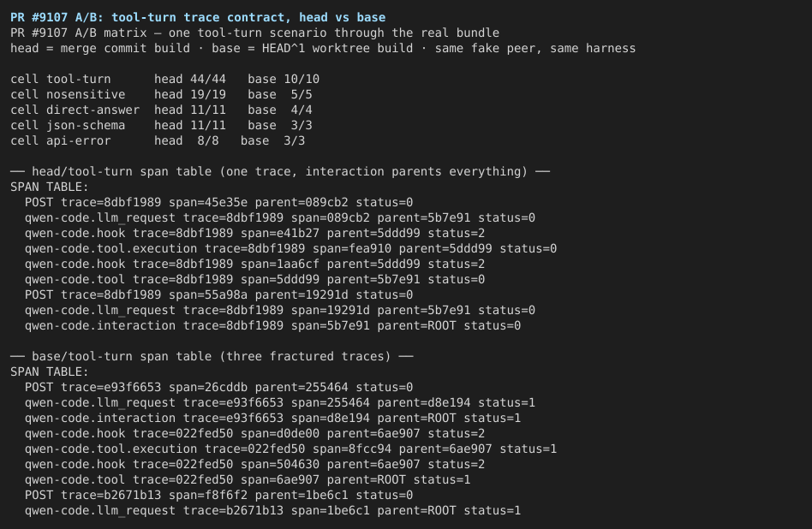Click the PR #9107 A/B title heading
Viewport: 812px width, 529px height.
(x=198, y=18)
